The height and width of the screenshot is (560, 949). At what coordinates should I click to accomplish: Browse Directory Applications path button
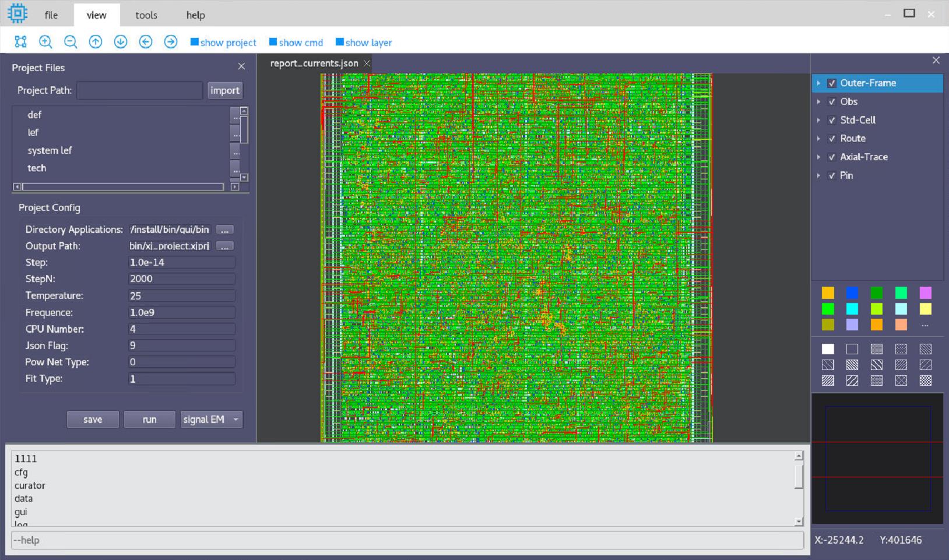click(x=225, y=230)
